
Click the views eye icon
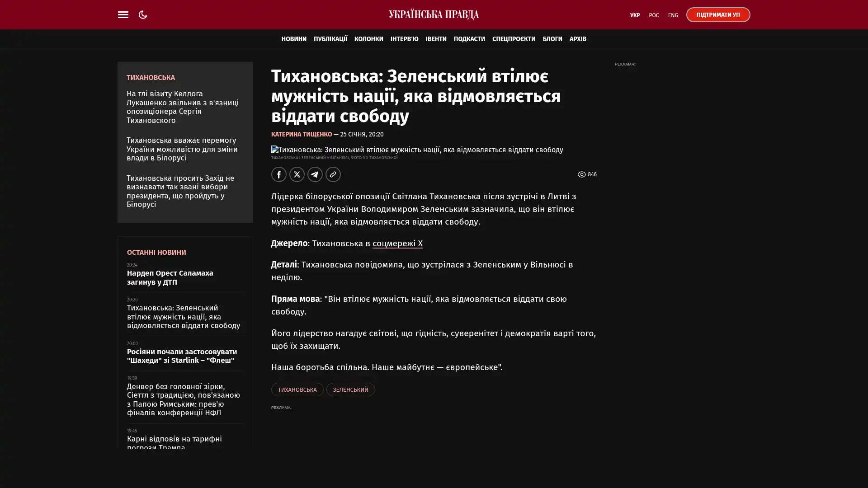[x=581, y=174]
